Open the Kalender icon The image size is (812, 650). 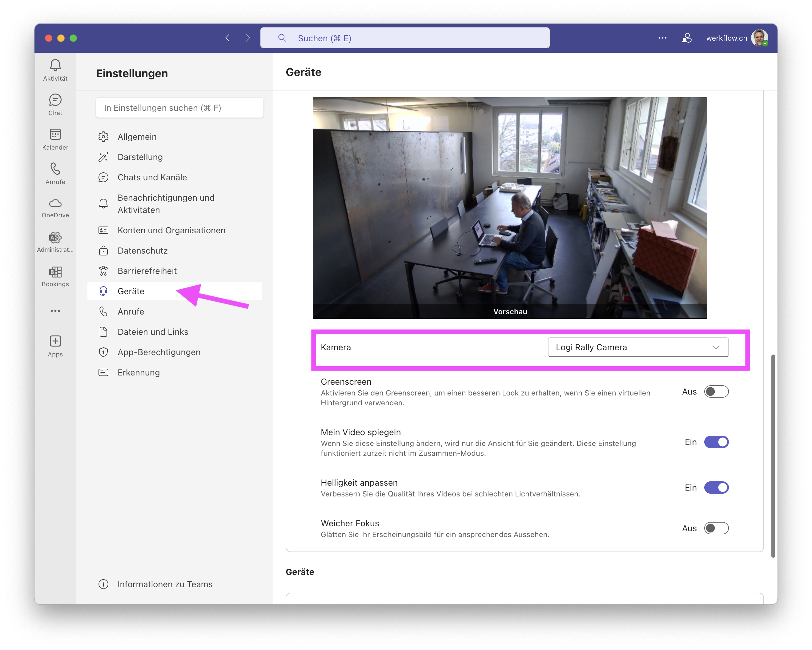tap(55, 135)
